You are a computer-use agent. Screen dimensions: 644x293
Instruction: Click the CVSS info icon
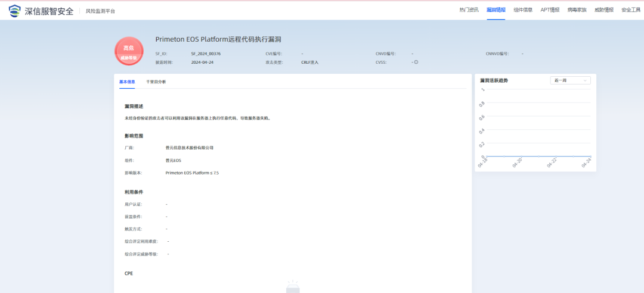pos(416,63)
